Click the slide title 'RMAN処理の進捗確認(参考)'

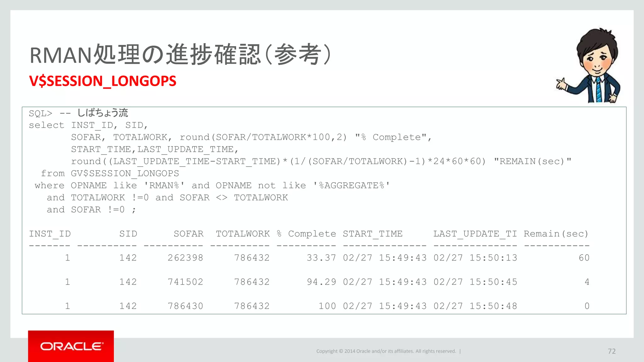[x=180, y=55]
